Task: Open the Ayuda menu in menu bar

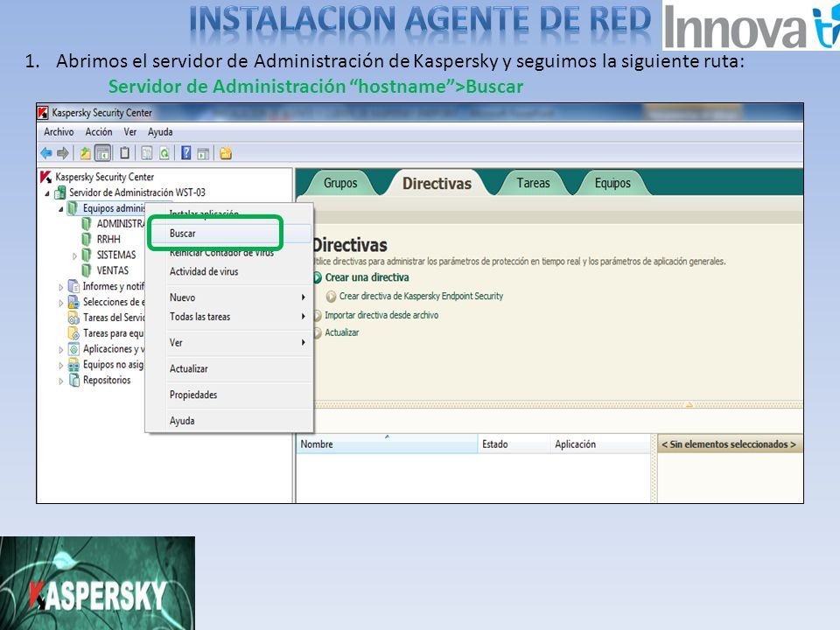Action: (x=160, y=132)
